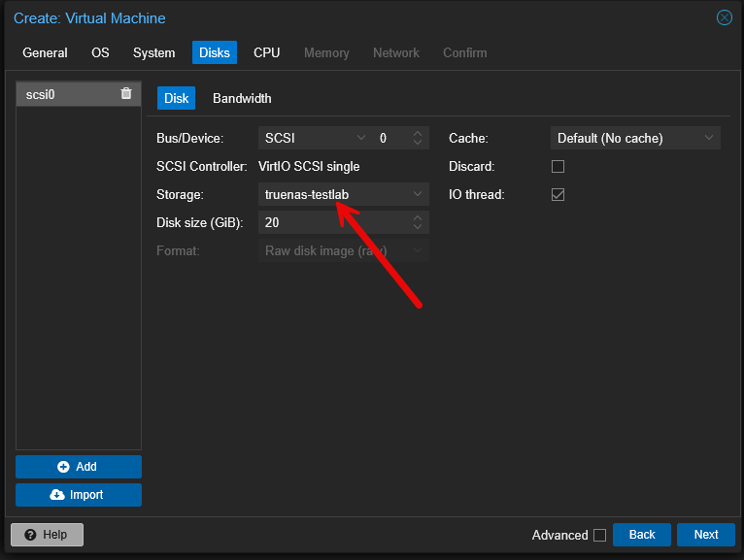This screenshot has height=560, width=744.
Task: Click the VirtIO SCSI single text
Action: [309, 166]
